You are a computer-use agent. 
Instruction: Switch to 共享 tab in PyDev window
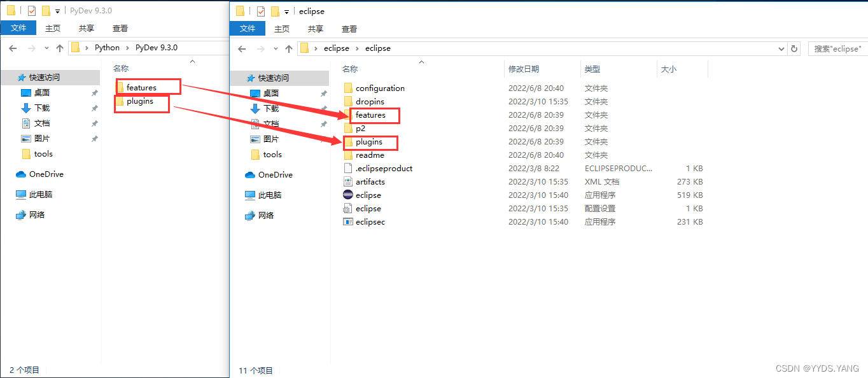tap(86, 28)
